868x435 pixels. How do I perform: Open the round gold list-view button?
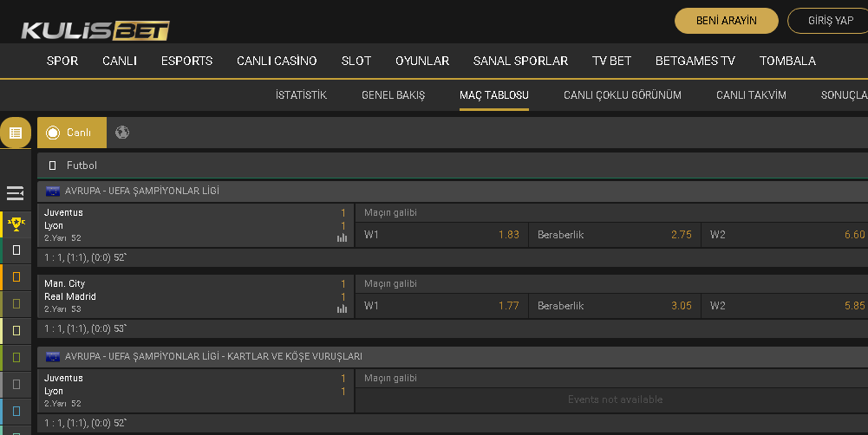(x=16, y=133)
